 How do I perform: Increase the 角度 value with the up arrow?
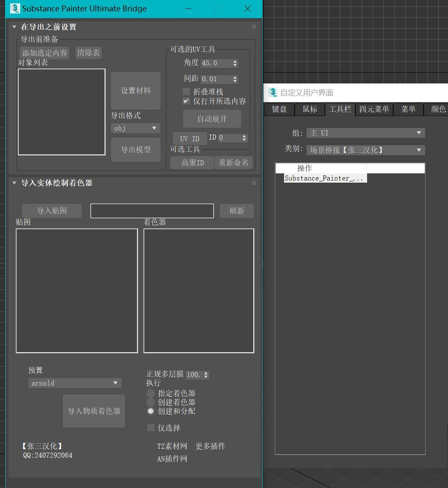(x=235, y=61)
